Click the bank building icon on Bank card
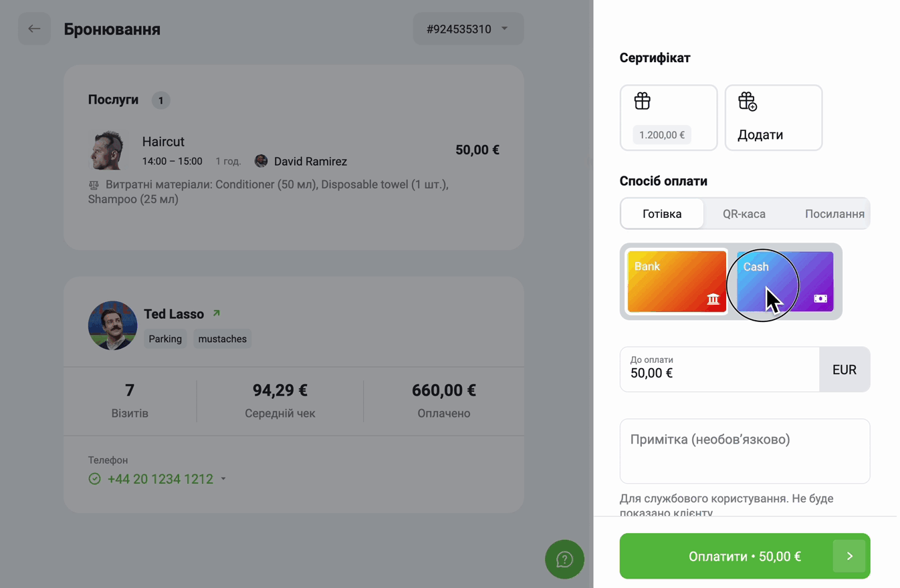This screenshot has height=588, width=900. coord(713,299)
